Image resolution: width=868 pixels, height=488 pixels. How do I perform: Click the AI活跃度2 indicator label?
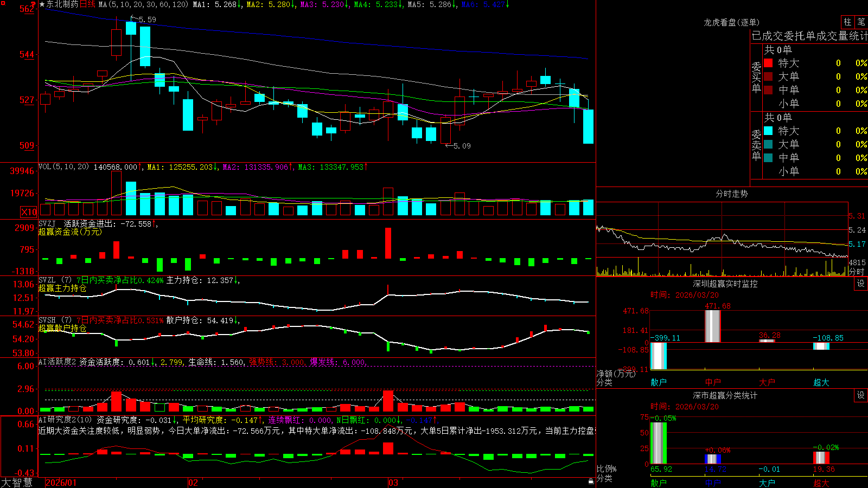(58, 362)
